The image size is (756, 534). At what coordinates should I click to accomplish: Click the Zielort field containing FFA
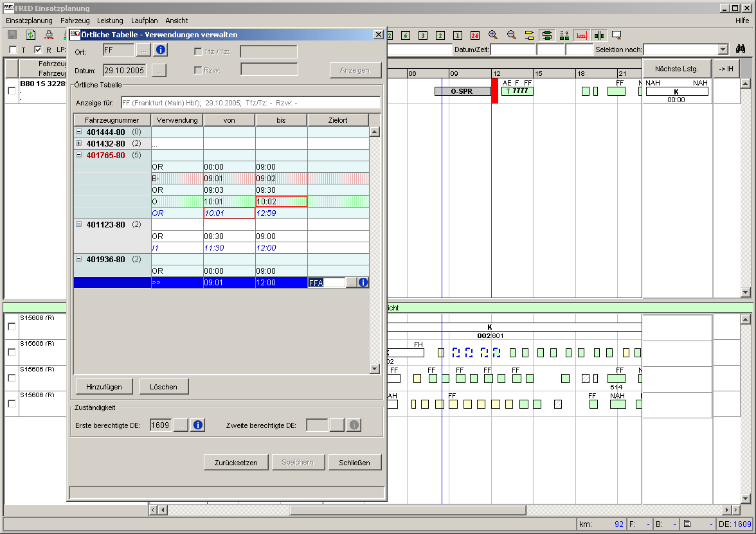pos(327,282)
